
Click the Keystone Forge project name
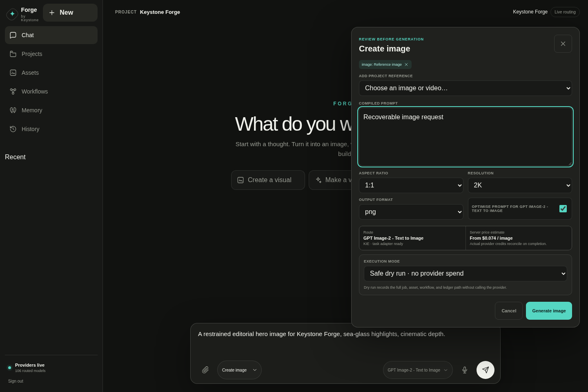coord(160,12)
